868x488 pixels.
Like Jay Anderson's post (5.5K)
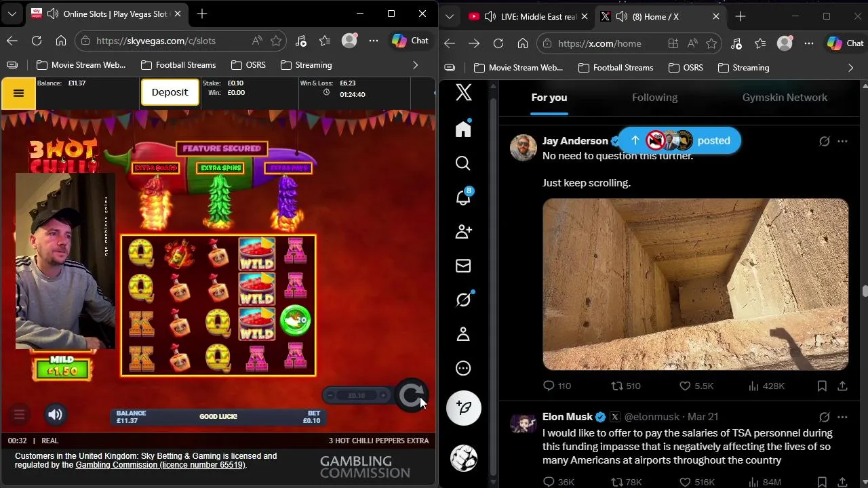pos(696,386)
